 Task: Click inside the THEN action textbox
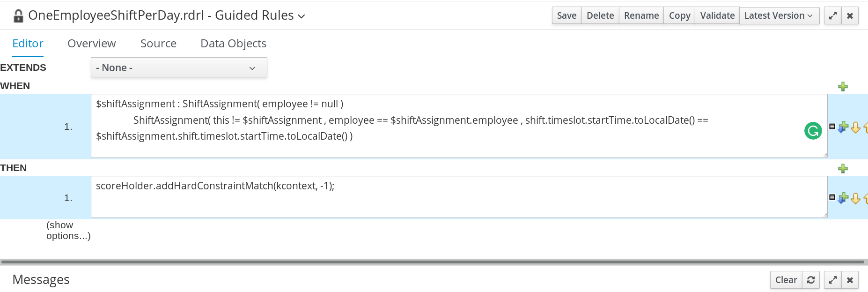(x=459, y=197)
